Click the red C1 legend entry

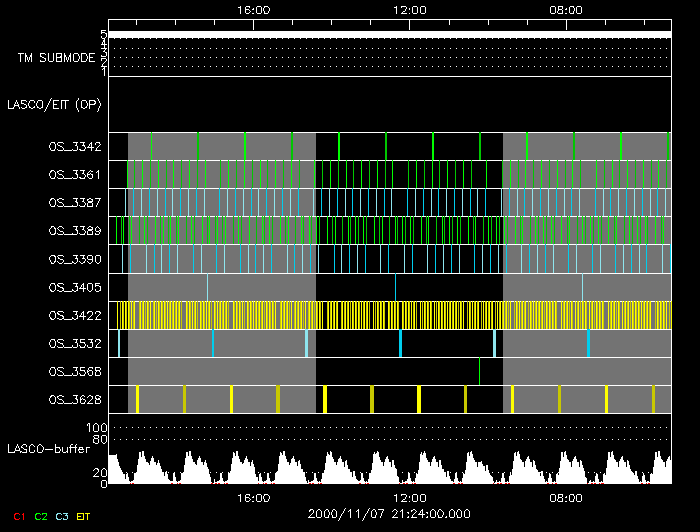pyautogui.click(x=20, y=515)
